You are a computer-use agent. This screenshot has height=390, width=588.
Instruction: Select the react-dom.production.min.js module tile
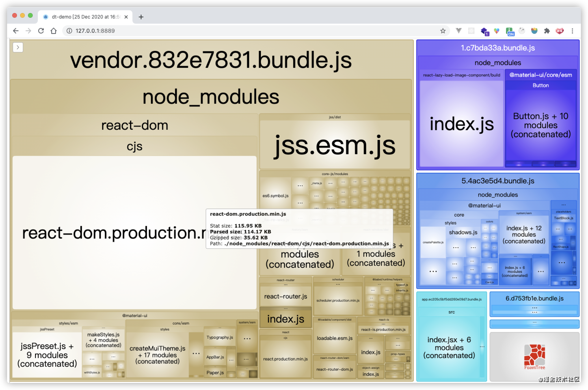pos(134,232)
